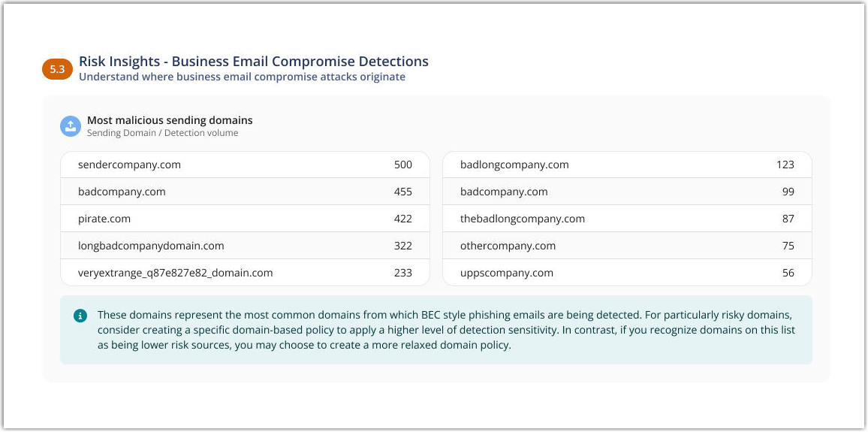Click detection count 500
The image size is (868, 432).
[x=402, y=165]
